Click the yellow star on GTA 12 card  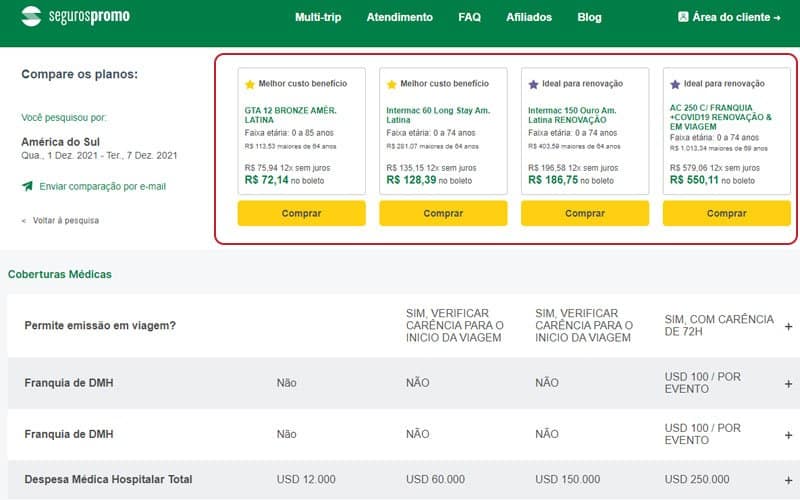click(x=249, y=84)
